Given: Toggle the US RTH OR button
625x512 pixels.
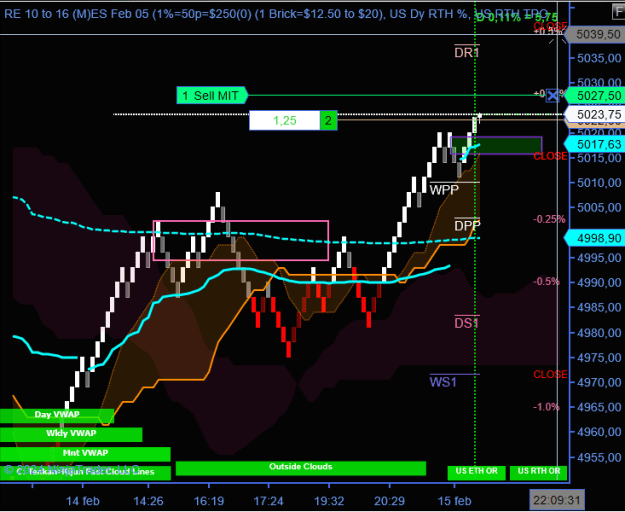Looking at the screenshot, I should click(x=539, y=473).
